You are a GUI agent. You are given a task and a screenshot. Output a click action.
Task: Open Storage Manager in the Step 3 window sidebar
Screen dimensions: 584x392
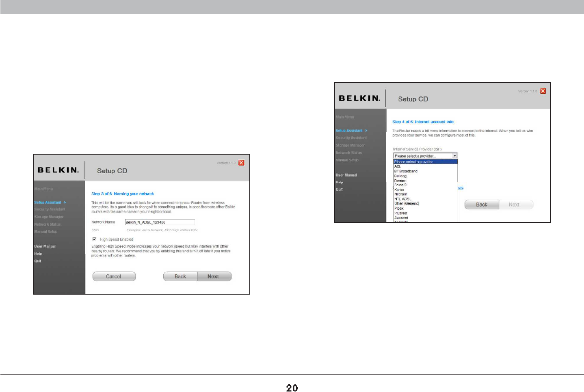coord(49,217)
